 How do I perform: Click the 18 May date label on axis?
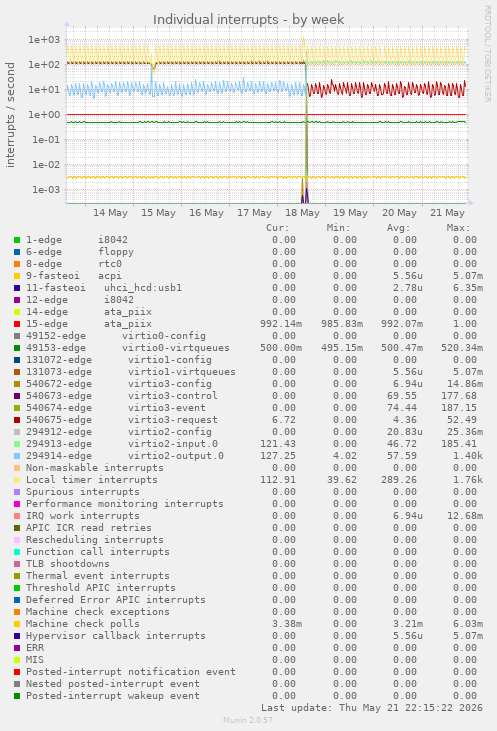pyautogui.click(x=302, y=213)
